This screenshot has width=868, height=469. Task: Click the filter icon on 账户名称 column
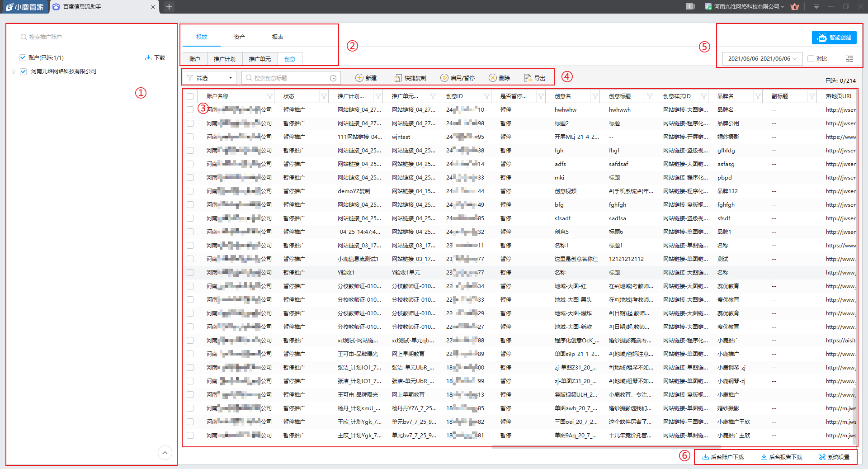(270, 96)
